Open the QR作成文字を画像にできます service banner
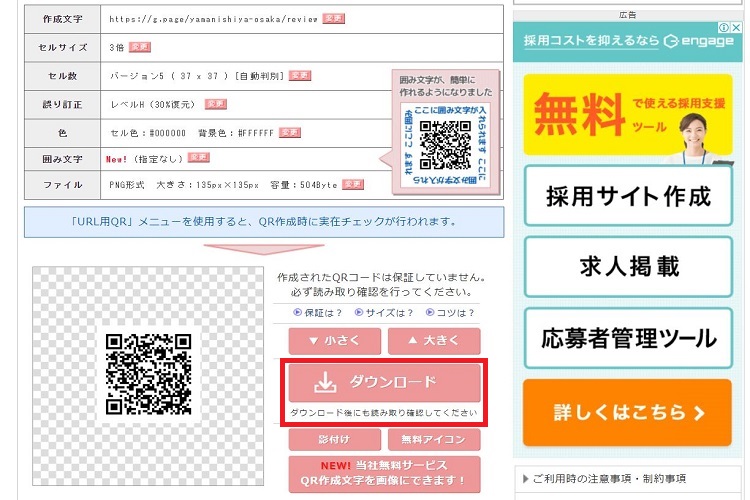 385,474
